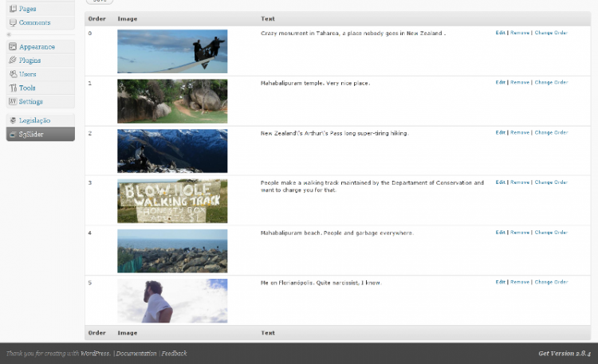Viewport: 598px width, 364px height.
Task: Click the Tools wrench icon
Action: coord(13,88)
